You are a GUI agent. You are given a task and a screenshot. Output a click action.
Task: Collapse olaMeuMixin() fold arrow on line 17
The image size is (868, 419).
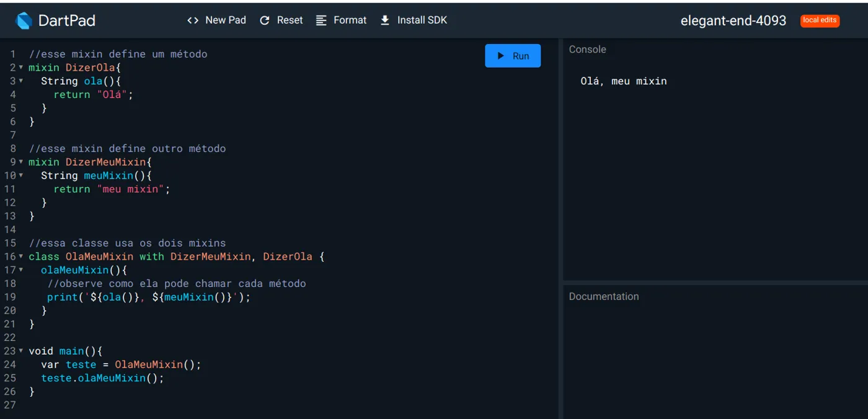pyautogui.click(x=21, y=270)
